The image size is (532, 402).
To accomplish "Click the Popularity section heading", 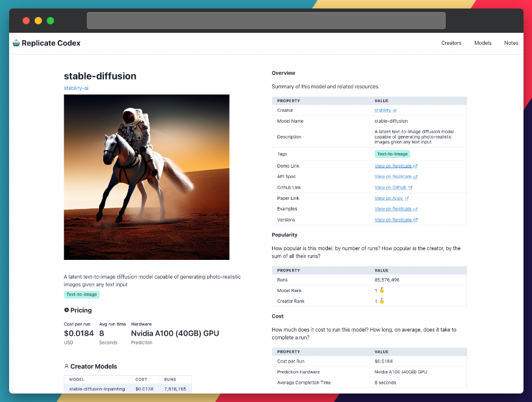I will tap(284, 235).
